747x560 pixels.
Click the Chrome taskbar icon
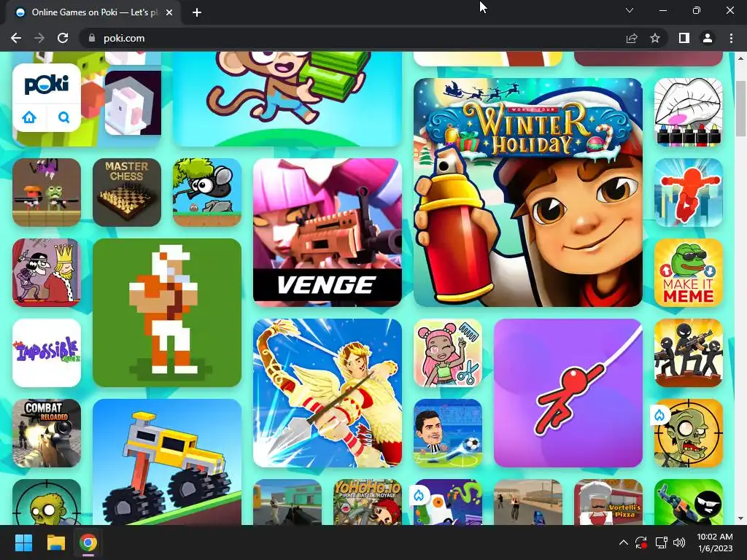click(88, 542)
